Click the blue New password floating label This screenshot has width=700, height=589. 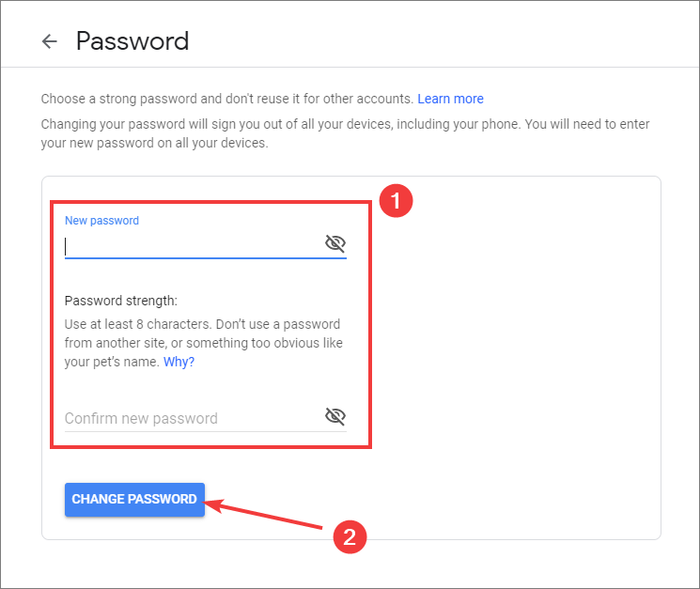pyautogui.click(x=101, y=221)
